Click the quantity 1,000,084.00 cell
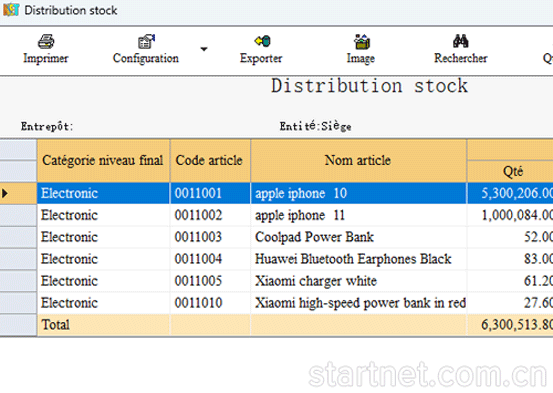Viewport: 553px width, 393px height. pos(510,215)
